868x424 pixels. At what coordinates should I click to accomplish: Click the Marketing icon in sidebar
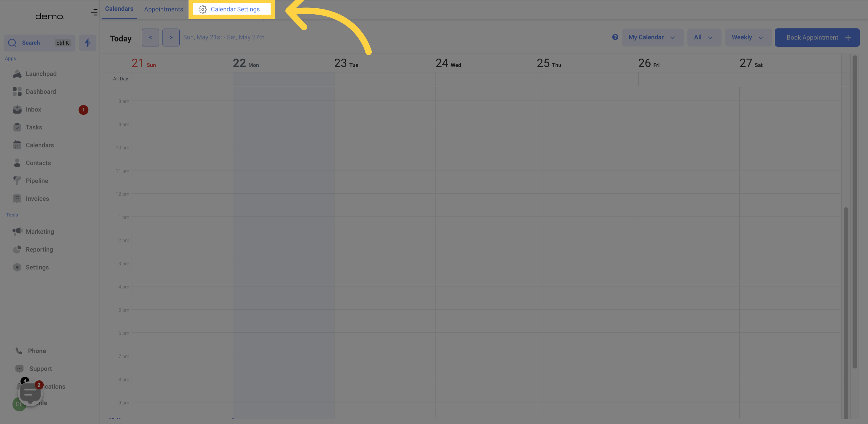click(16, 232)
